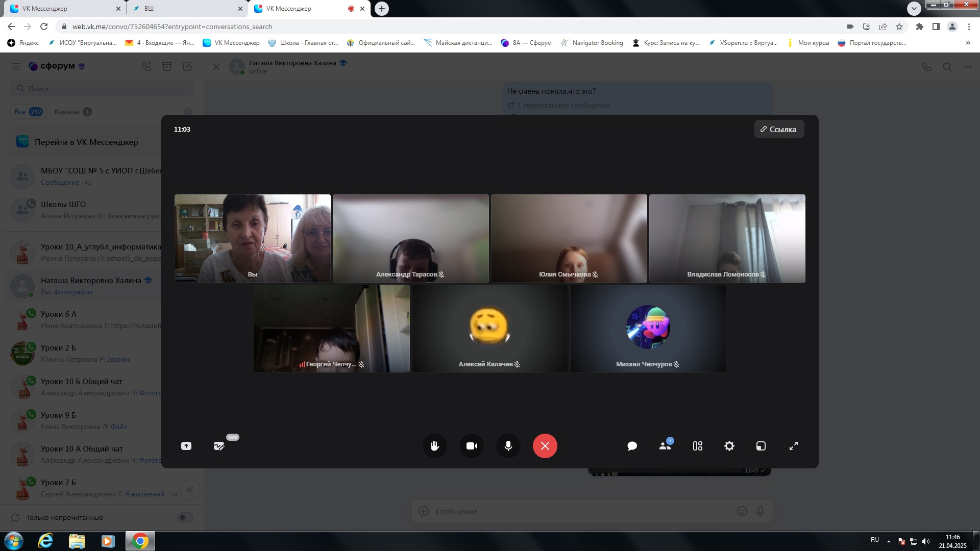The width and height of the screenshot is (980, 551).
Task: Open the Уроки 10 Б Общий чат
Action: point(86,387)
